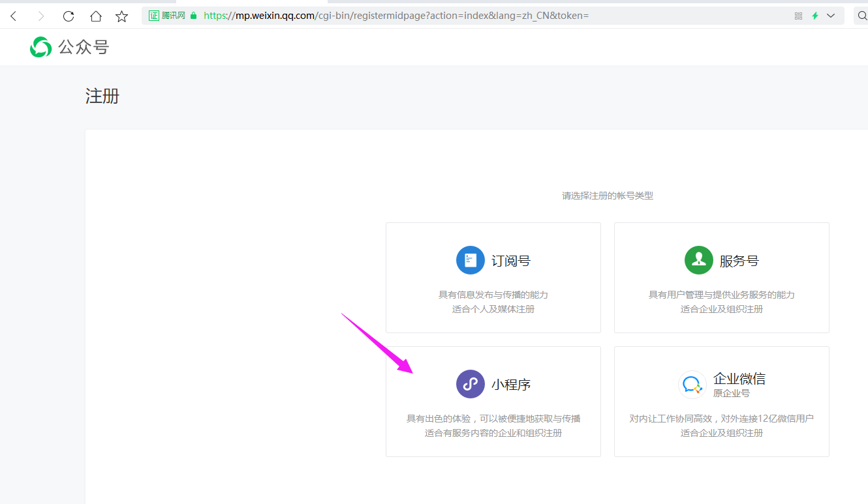The height and width of the screenshot is (504, 868).
Task: Click text 具有用户管理与提供业务服务的能力
Action: 722,295
